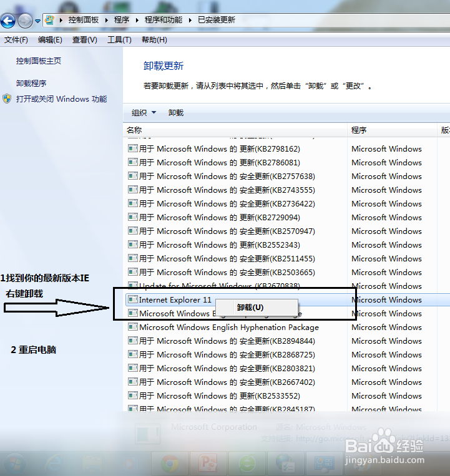Viewport: 450px width, 476px height.
Task: Open the 查看(V) menu
Action: [84, 40]
